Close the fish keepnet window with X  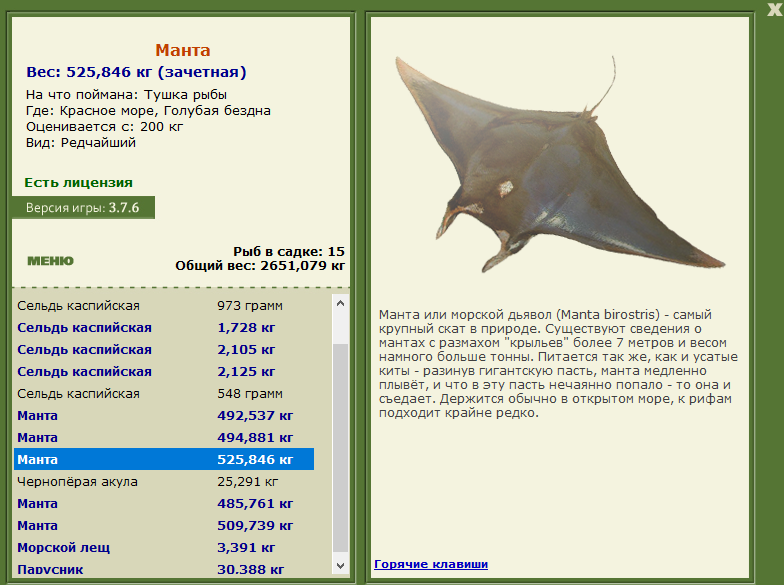[x=775, y=8]
